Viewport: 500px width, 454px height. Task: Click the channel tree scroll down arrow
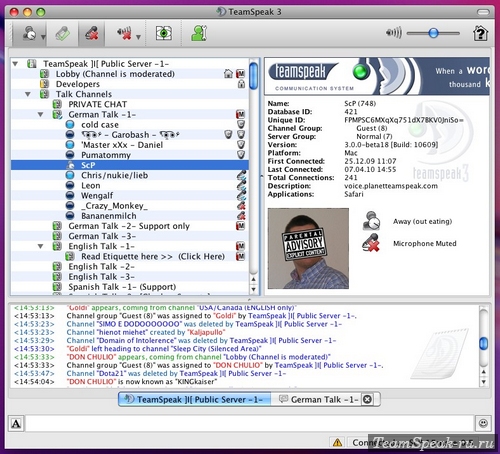coord(254,289)
